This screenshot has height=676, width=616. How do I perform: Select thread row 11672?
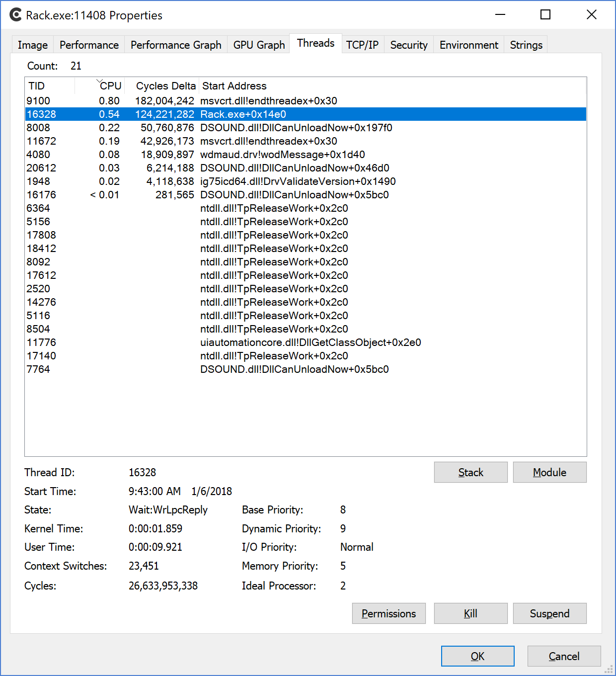[x=306, y=141]
